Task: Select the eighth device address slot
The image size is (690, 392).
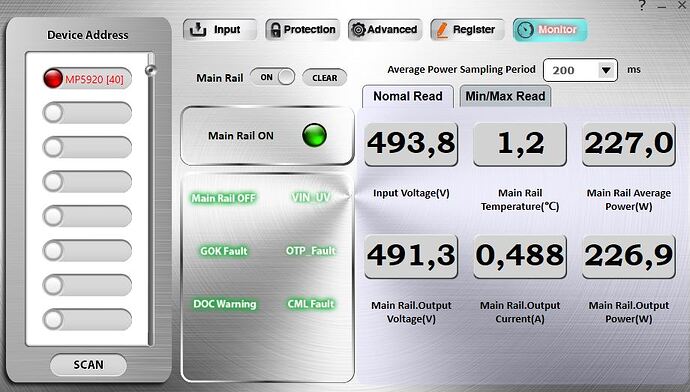Action: (88, 319)
